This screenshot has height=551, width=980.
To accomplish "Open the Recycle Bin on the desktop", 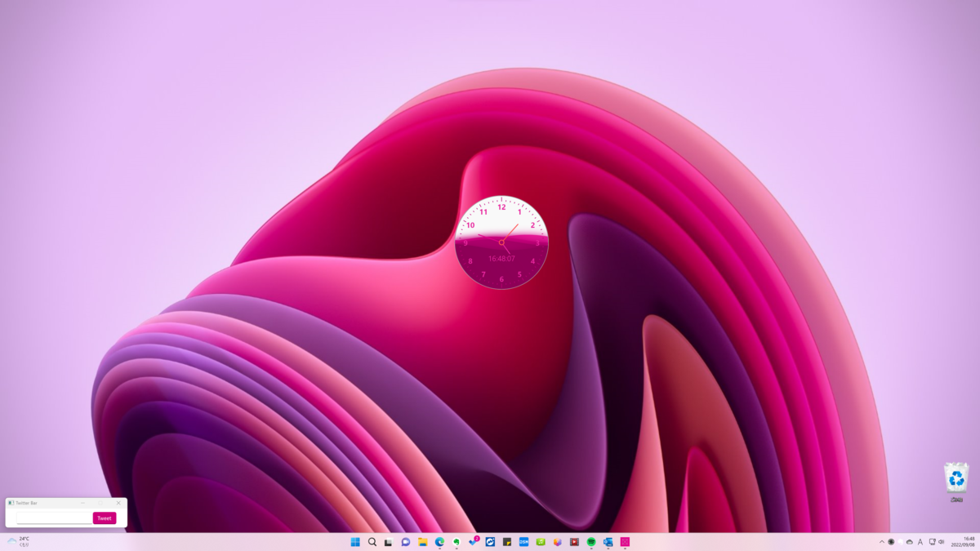I will (956, 482).
